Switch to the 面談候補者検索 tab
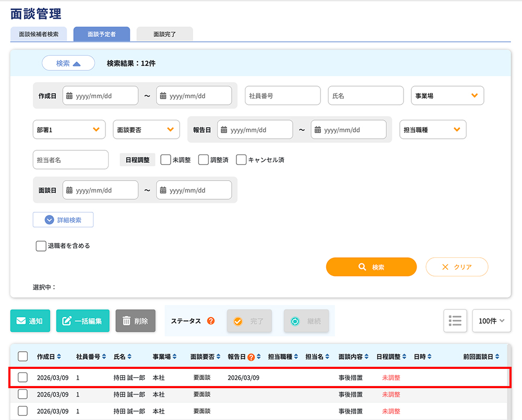The width and height of the screenshot is (522, 420). coord(39,34)
